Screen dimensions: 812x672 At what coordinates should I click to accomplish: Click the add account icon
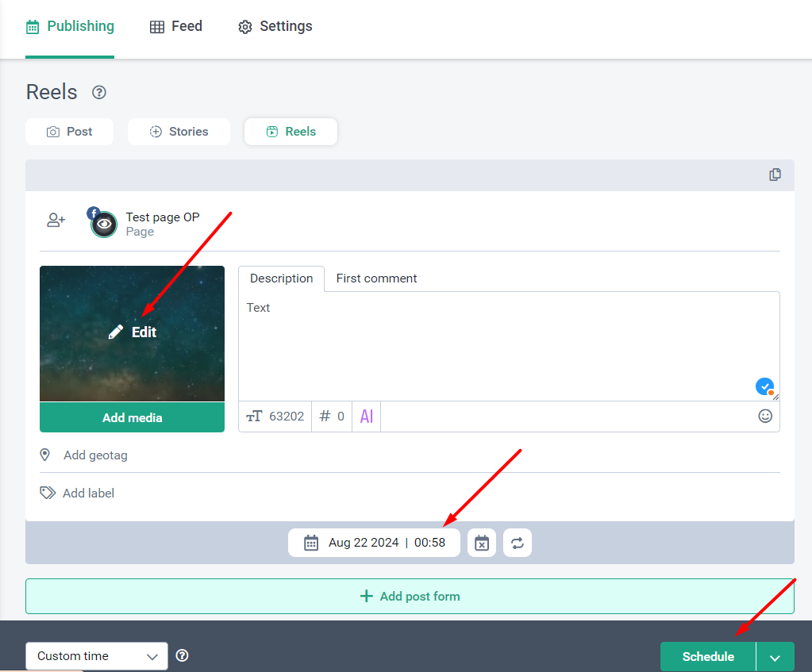(x=56, y=221)
